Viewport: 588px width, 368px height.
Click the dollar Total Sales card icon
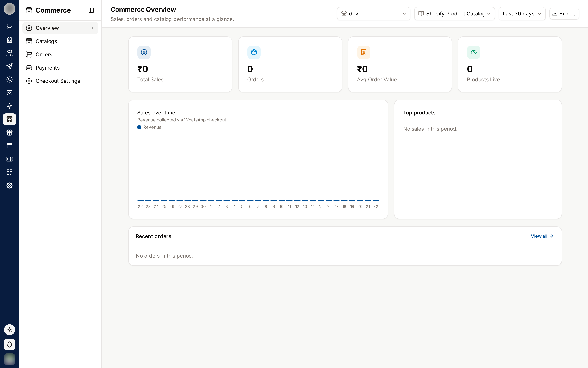(x=144, y=52)
